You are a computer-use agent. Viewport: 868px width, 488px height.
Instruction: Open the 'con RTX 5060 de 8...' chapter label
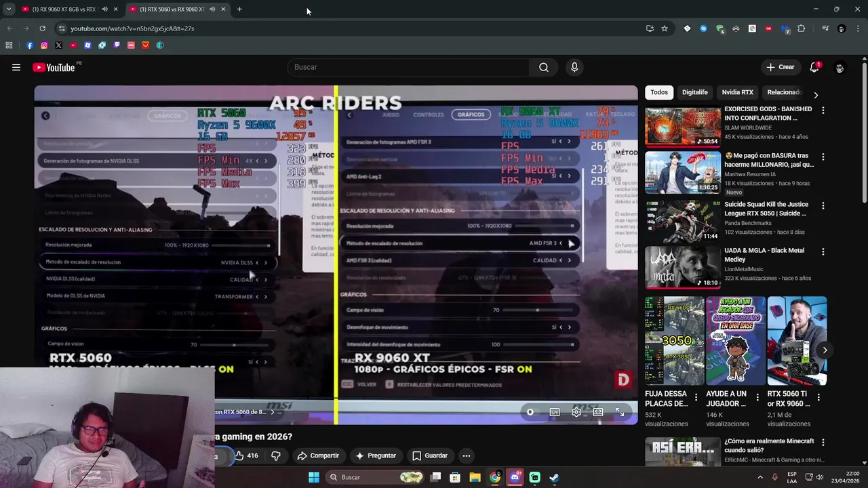click(x=244, y=412)
